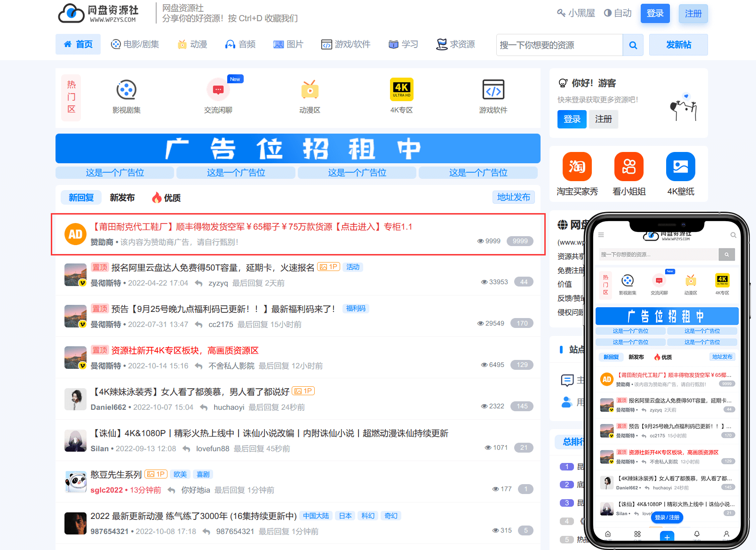Switch to the 优质 tab
This screenshot has height=550, width=756.
coord(167,198)
